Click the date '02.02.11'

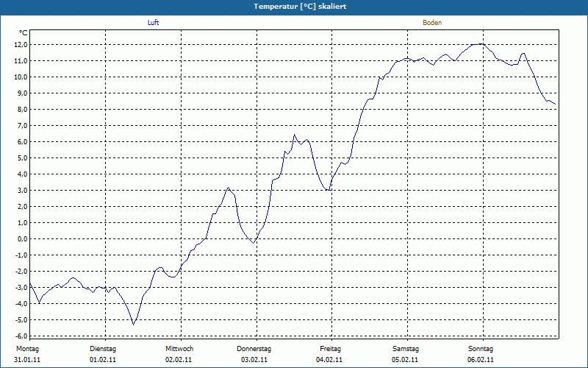click(179, 360)
